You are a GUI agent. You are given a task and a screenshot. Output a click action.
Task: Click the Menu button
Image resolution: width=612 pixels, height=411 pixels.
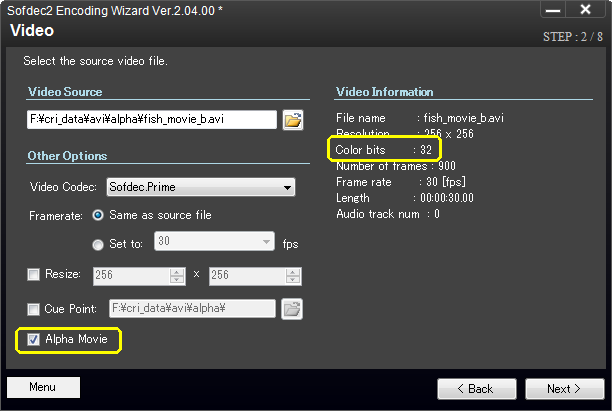coord(43,387)
